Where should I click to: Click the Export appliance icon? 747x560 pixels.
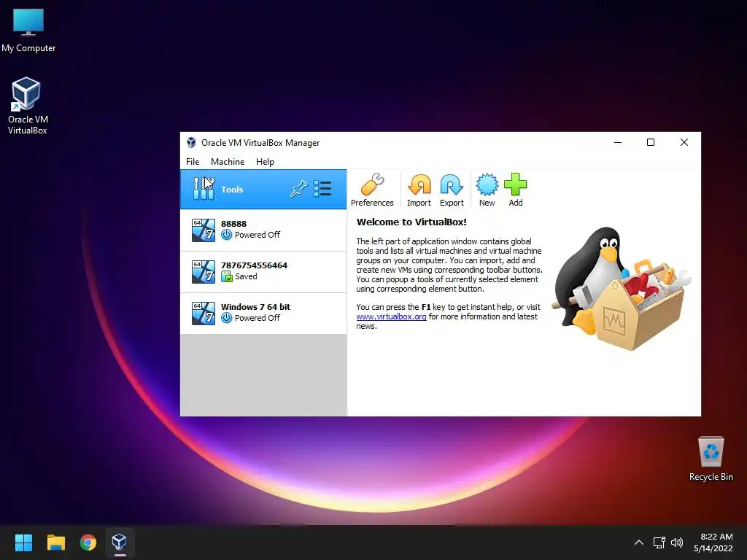[x=452, y=190]
